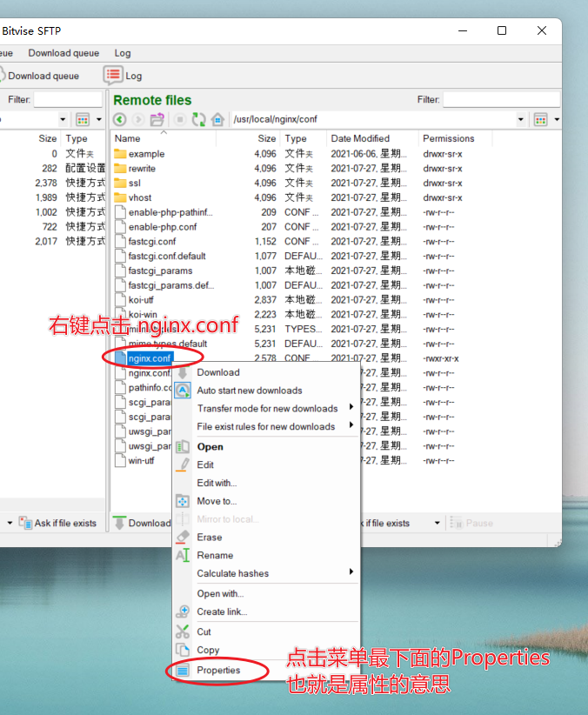588x715 pixels.
Task: Click the remote view mode grid icon
Action: point(540,119)
